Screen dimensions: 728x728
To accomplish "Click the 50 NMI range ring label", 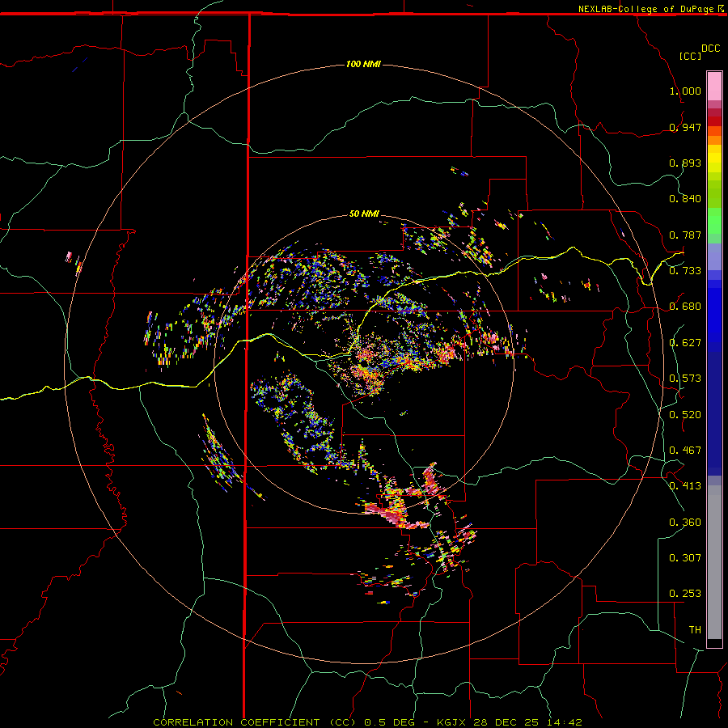I will point(364,214).
